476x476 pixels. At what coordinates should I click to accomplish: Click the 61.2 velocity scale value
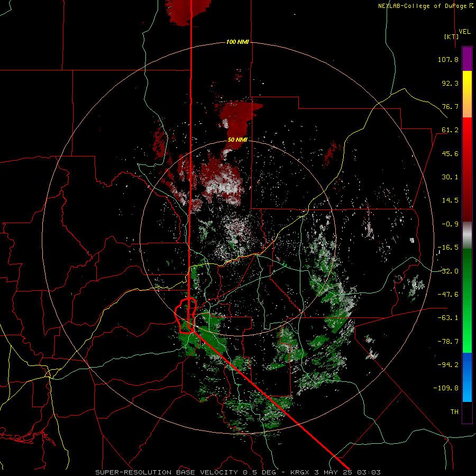tap(450, 130)
